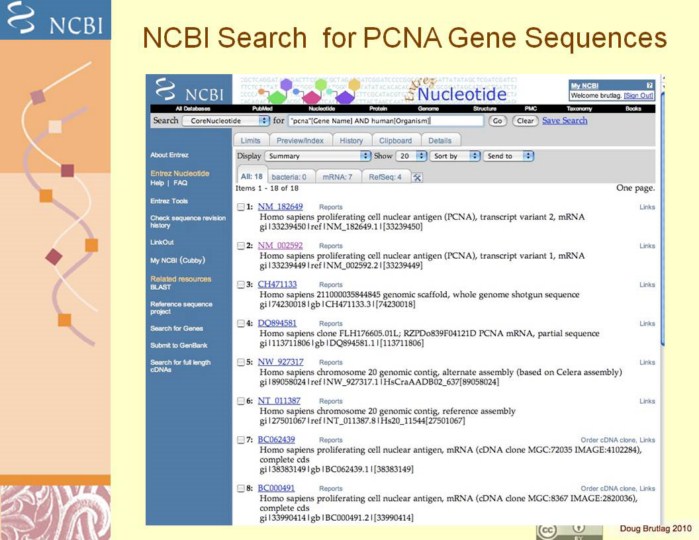Click the Save Search link
The image size is (699, 540).
pos(564,120)
